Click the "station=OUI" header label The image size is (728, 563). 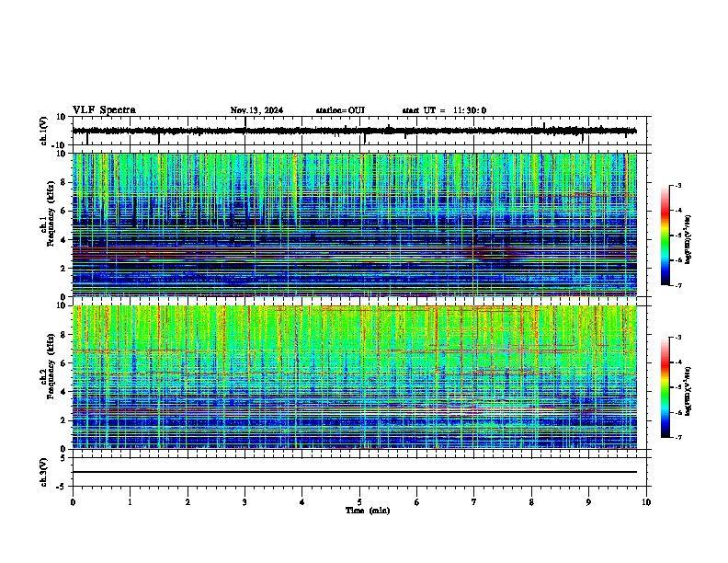340,110
